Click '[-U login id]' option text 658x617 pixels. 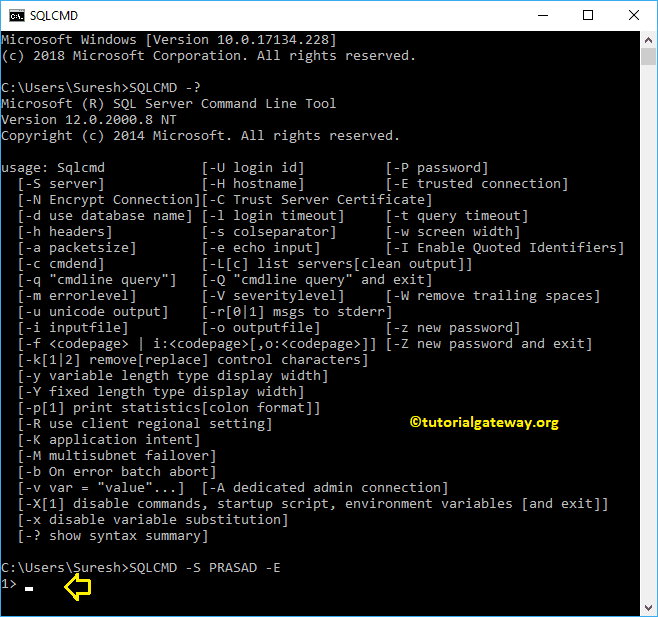253,168
